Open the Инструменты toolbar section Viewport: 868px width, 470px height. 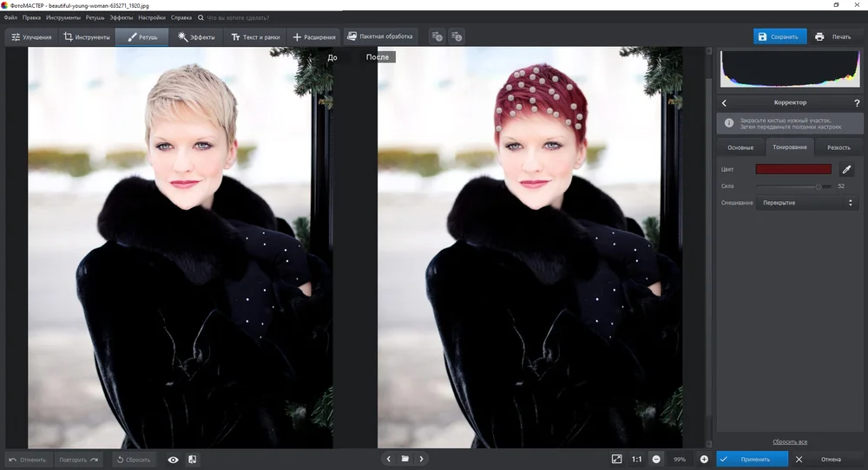[87, 37]
